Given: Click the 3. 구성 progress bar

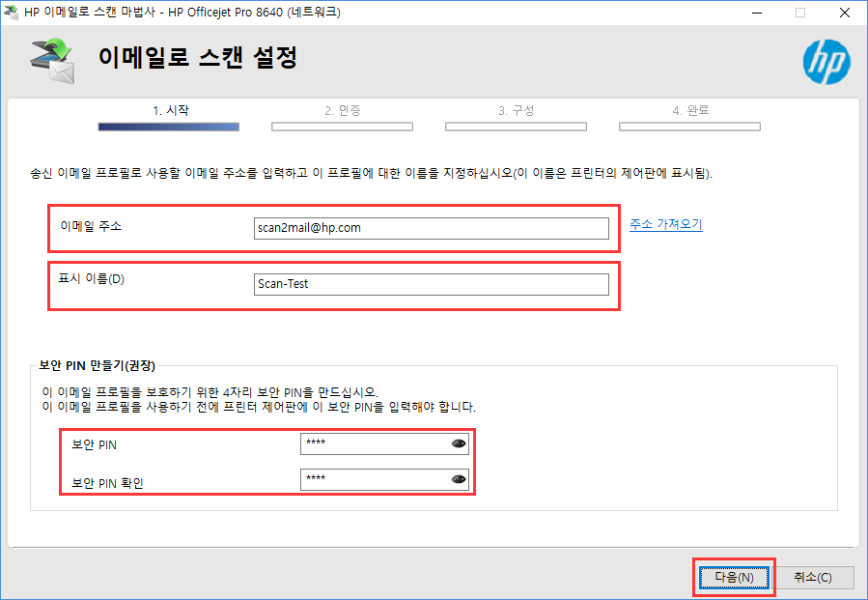Looking at the screenshot, I should coord(516,127).
